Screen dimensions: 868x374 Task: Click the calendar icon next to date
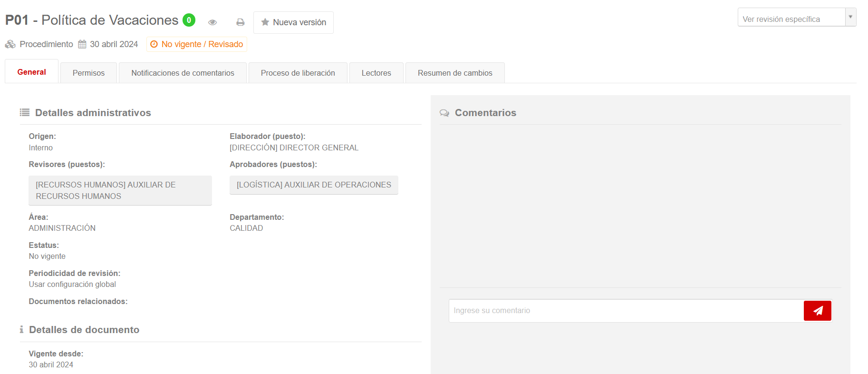click(82, 44)
